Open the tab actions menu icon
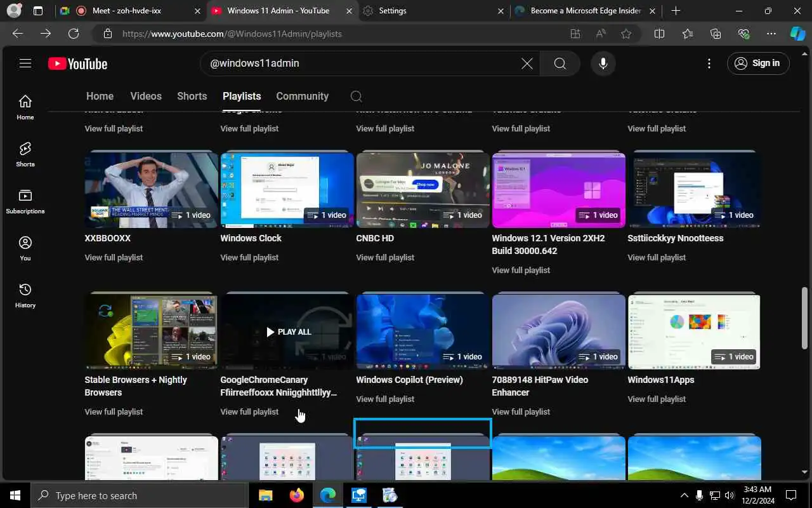 pos(38,11)
